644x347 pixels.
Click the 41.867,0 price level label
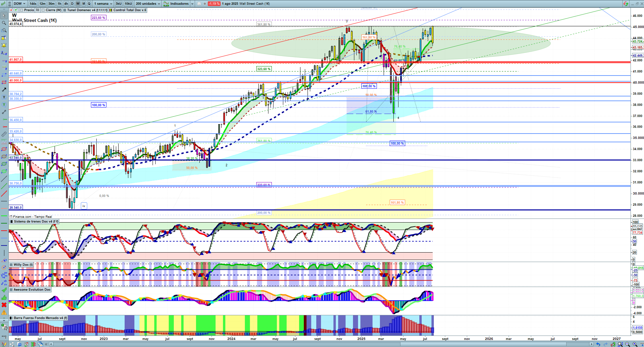(15, 60)
